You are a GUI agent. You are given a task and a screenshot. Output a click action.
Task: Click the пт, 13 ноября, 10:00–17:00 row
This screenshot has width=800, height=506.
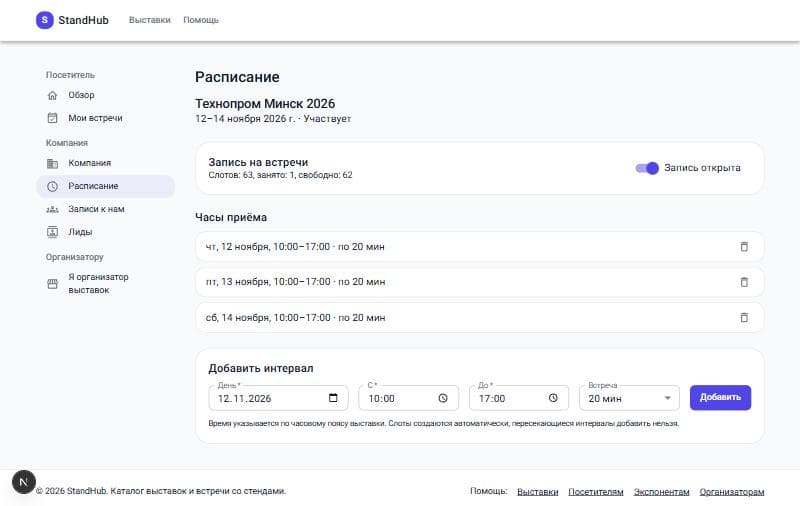click(x=480, y=282)
